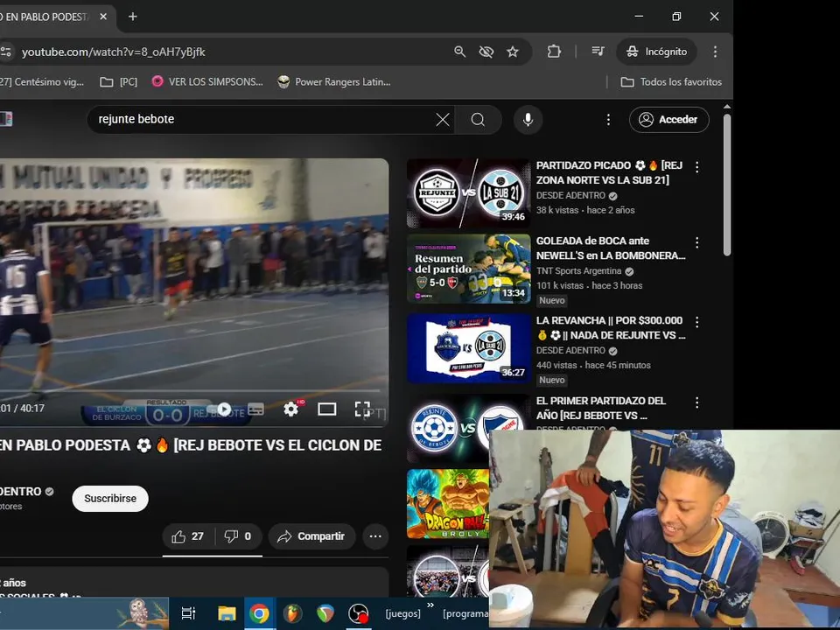Screen dimensions: 840x630
Task: Open the green shield icon app in the taskbar
Action: pyautogui.click(x=325, y=613)
